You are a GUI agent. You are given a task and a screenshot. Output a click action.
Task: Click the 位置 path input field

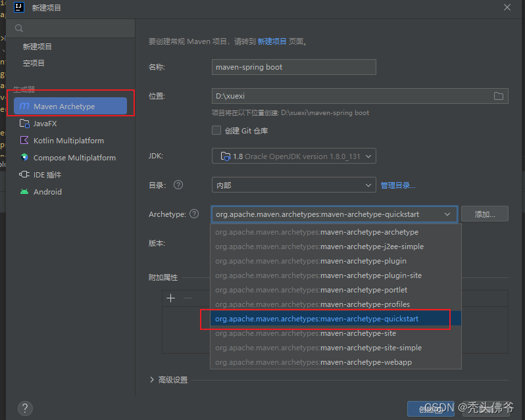[x=360, y=97]
